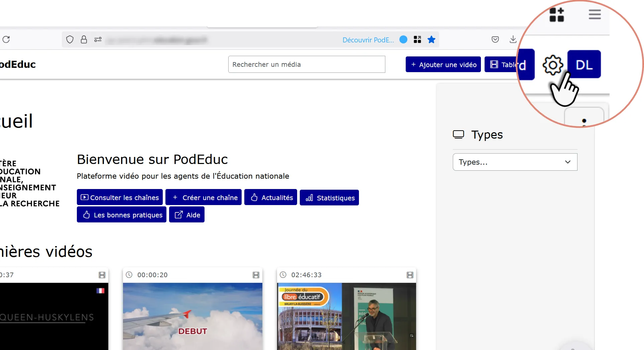The height and width of the screenshot is (350, 644).
Task: Open the magnified extensions grid icon
Action: (557, 15)
